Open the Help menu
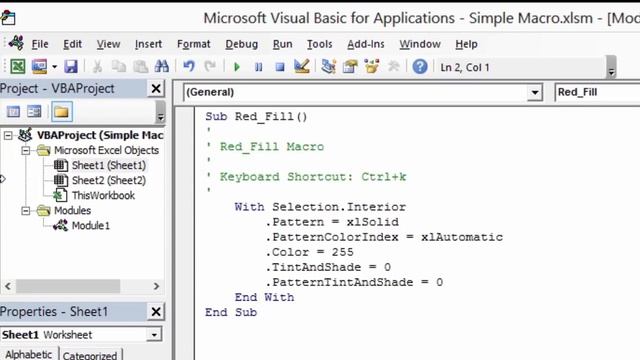 [x=467, y=44]
